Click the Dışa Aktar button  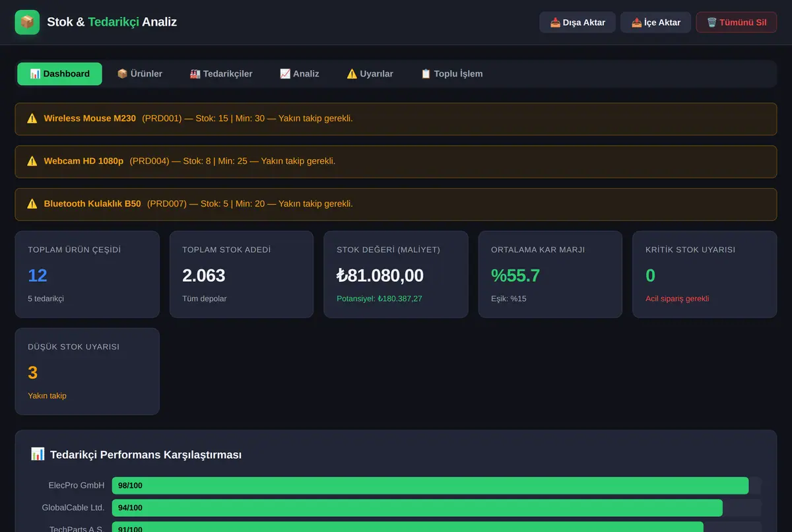point(577,22)
